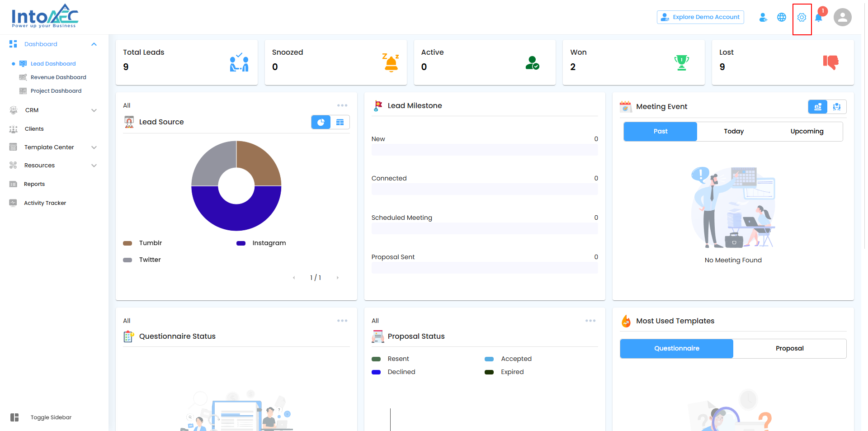Click the Dashboard grid icon
The image size is (868, 431).
pos(13,44)
